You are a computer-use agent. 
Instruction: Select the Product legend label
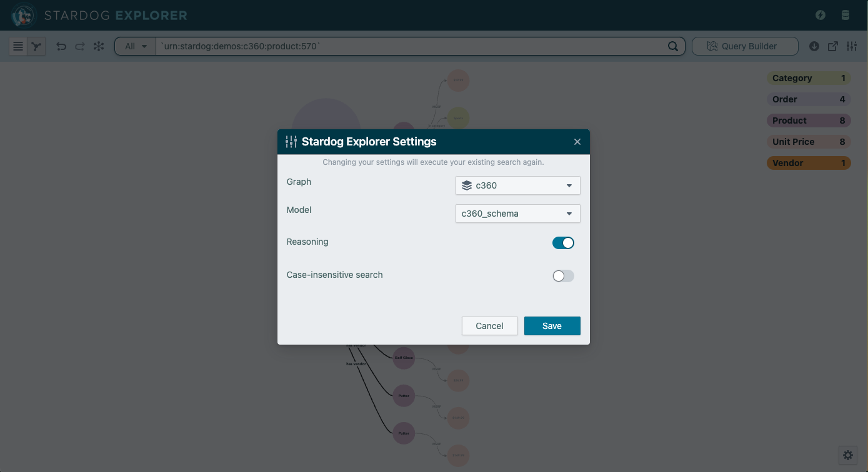point(808,120)
